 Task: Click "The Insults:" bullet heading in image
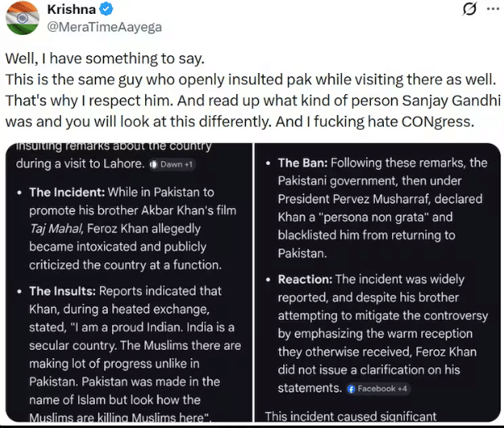click(x=64, y=291)
